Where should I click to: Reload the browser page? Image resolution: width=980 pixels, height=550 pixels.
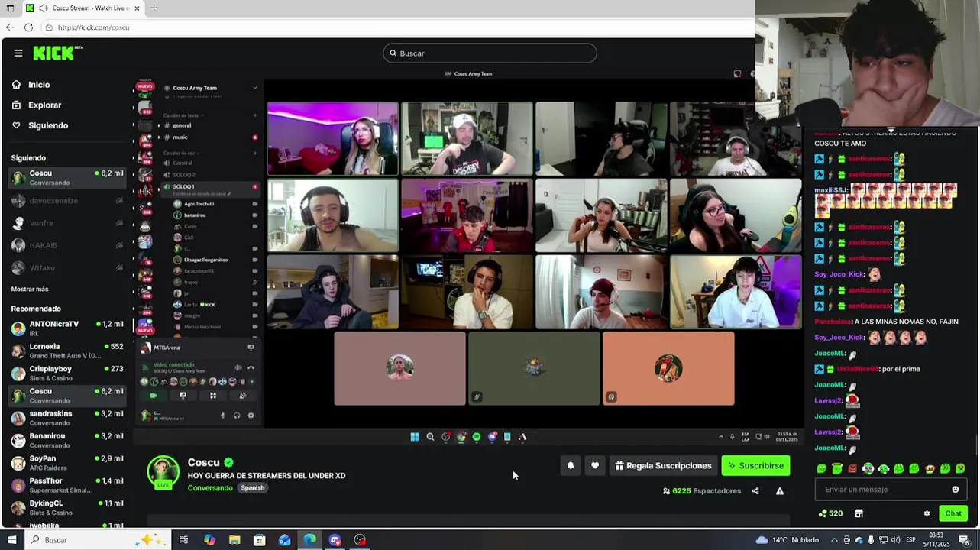(x=28, y=27)
